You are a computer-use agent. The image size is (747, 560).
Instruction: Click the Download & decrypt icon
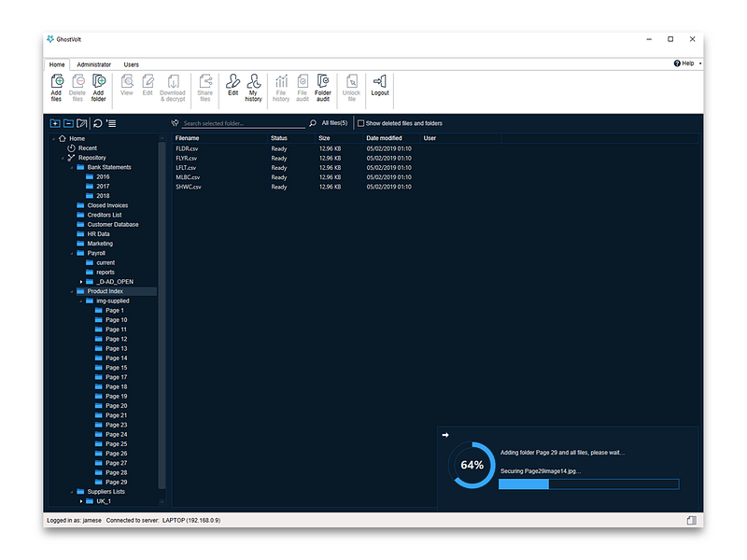[173, 88]
